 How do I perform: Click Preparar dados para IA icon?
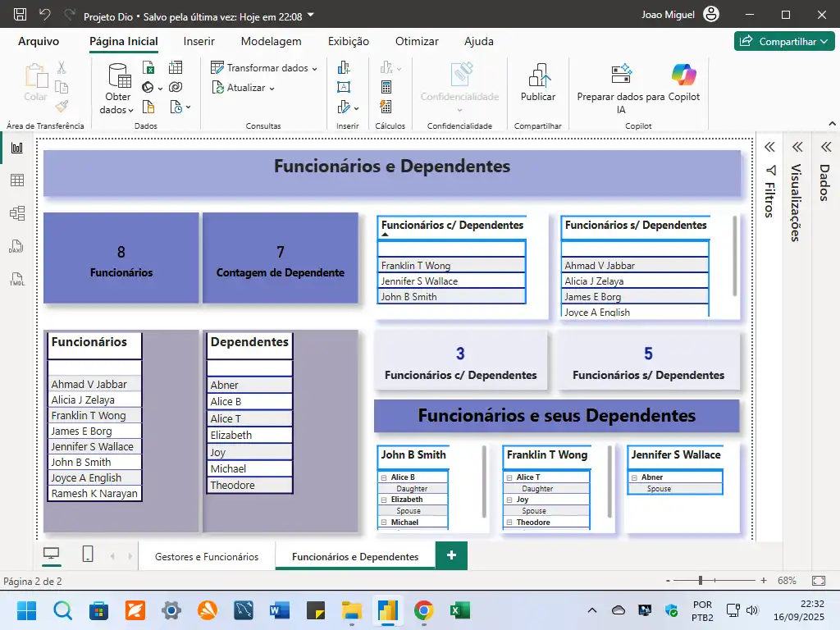click(x=622, y=74)
